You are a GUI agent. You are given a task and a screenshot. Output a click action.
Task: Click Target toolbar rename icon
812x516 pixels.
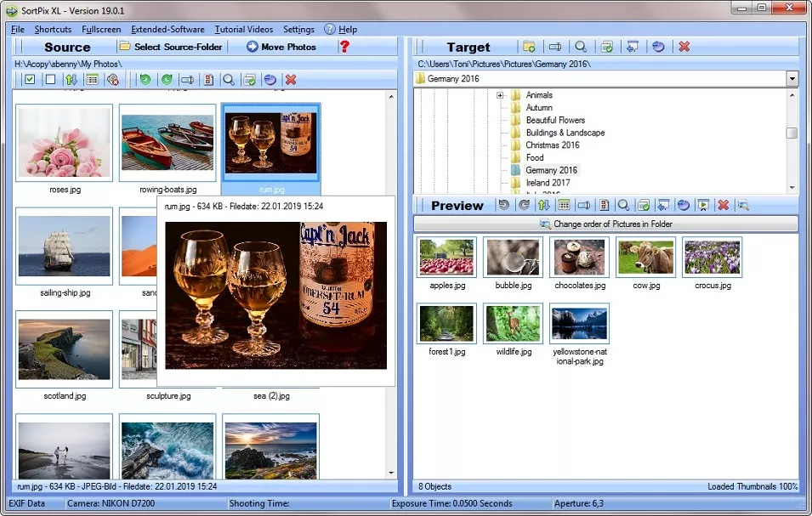tap(555, 47)
